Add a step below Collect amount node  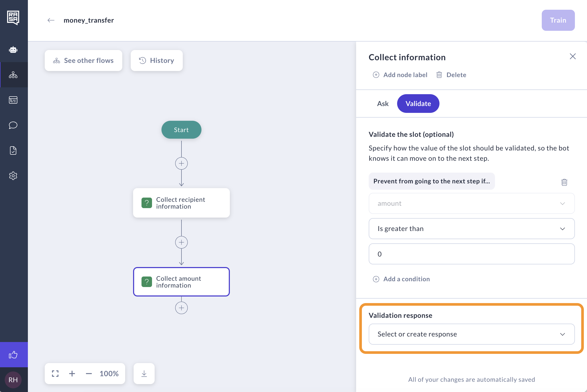tap(181, 308)
